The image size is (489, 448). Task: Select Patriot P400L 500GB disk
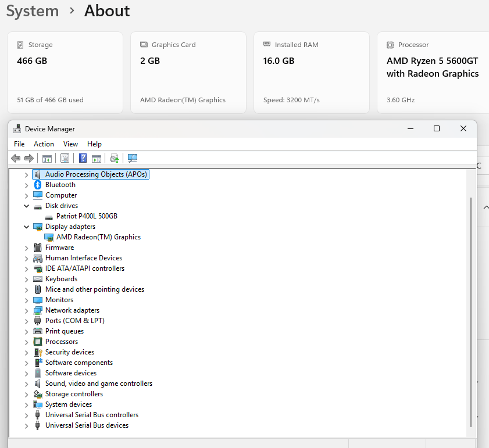[x=87, y=216]
